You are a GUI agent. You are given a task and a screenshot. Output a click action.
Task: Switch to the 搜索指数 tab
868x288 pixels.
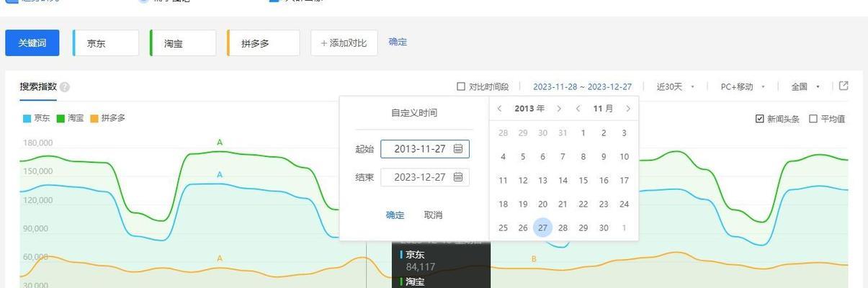point(38,86)
